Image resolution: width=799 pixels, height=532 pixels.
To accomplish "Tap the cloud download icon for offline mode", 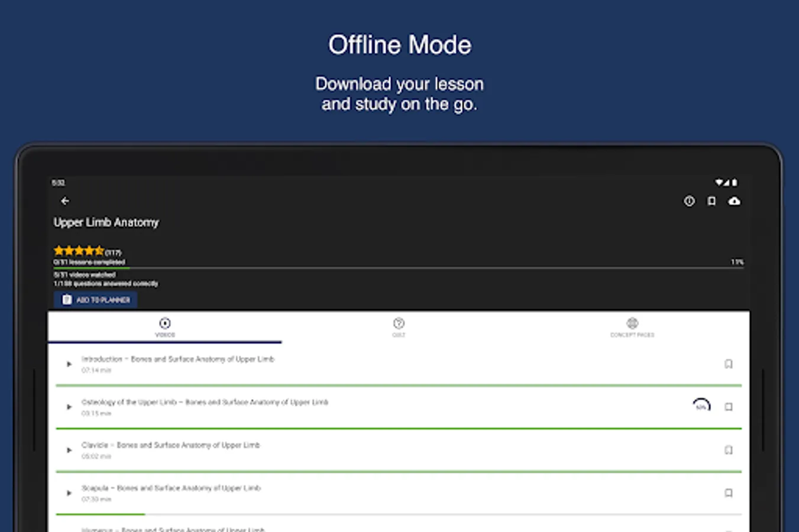I will (x=734, y=201).
